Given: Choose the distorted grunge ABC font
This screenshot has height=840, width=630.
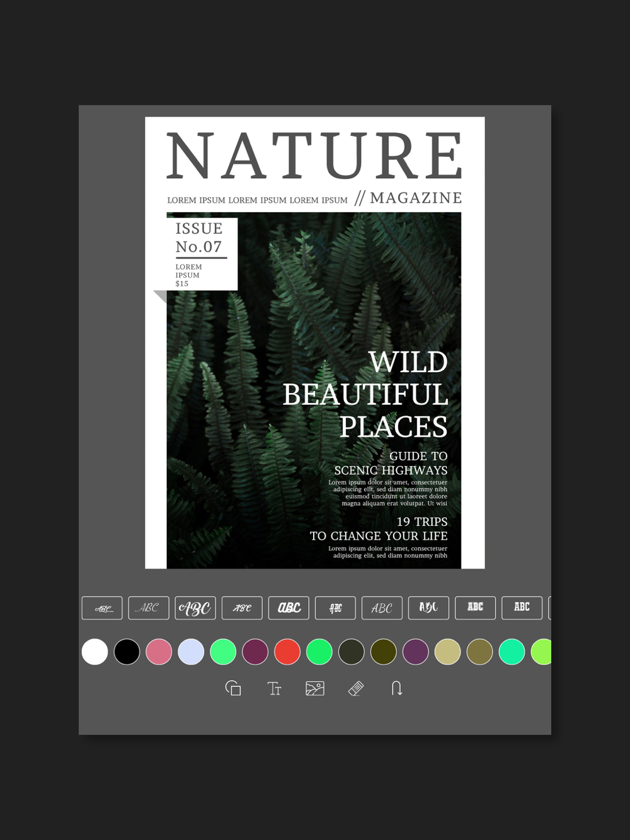Looking at the screenshot, I should [x=335, y=608].
